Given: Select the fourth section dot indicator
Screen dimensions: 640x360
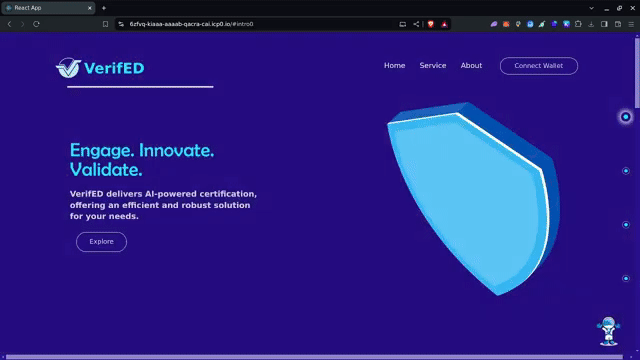Looking at the screenshot, I should 625,278.
